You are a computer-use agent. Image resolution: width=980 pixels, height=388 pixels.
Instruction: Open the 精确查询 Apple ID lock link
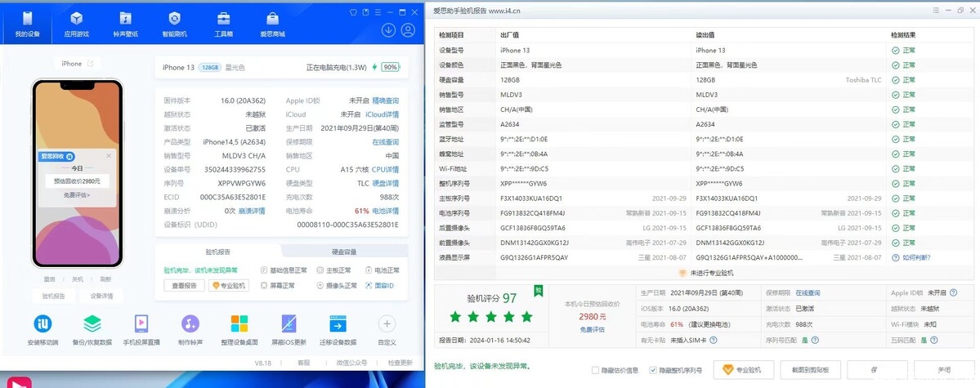[386, 100]
